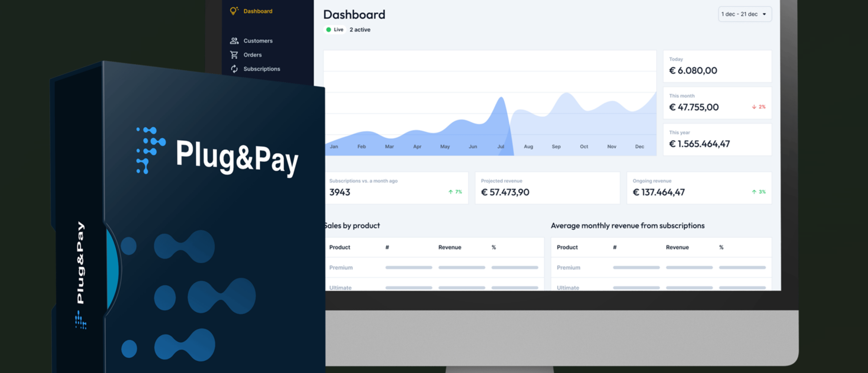The height and width of the screenshot is (373, 868).
Task: Click the green up 7% indicator
Action: point(455,192)
